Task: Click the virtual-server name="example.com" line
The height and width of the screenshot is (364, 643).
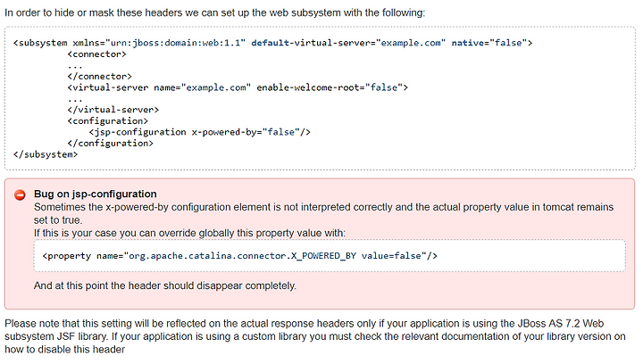Action: [238, 87]
